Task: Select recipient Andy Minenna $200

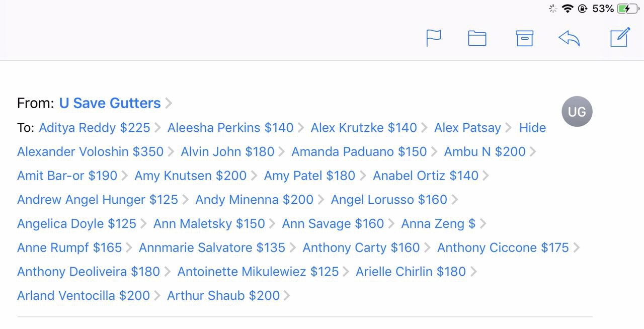Action: [254, 200]
